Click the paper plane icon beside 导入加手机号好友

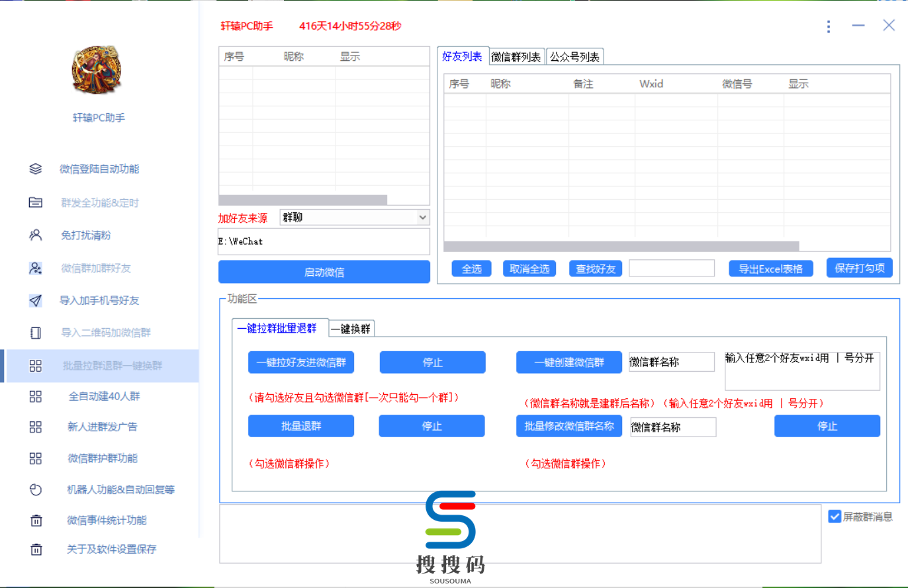pyautogui.click(x=36, y=300)
